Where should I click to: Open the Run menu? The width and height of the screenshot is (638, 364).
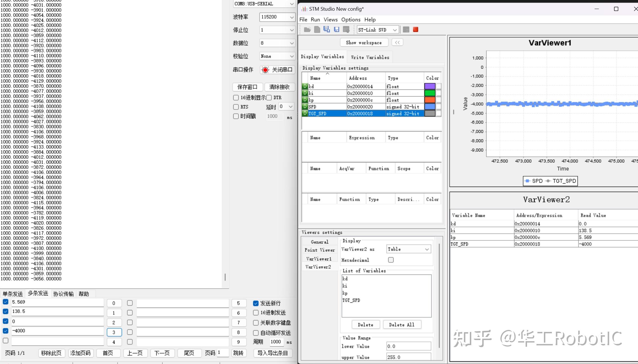[315, 19]
